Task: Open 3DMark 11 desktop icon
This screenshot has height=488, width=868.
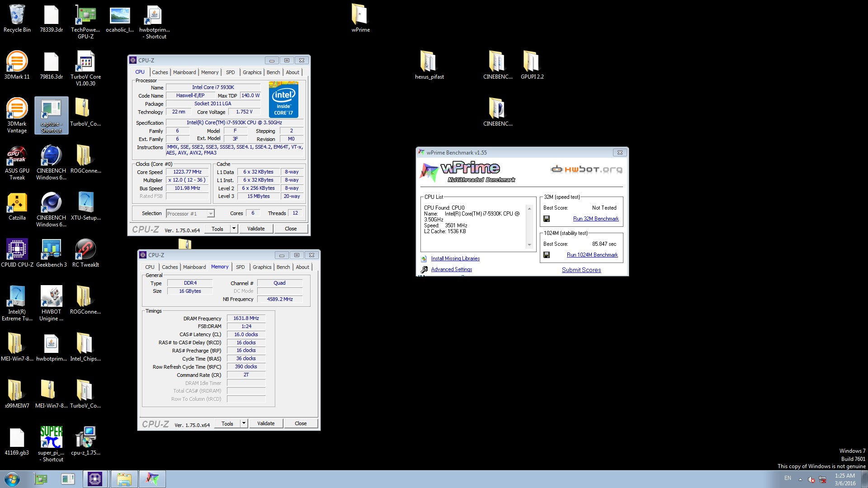Action: (x=17, y=65)
